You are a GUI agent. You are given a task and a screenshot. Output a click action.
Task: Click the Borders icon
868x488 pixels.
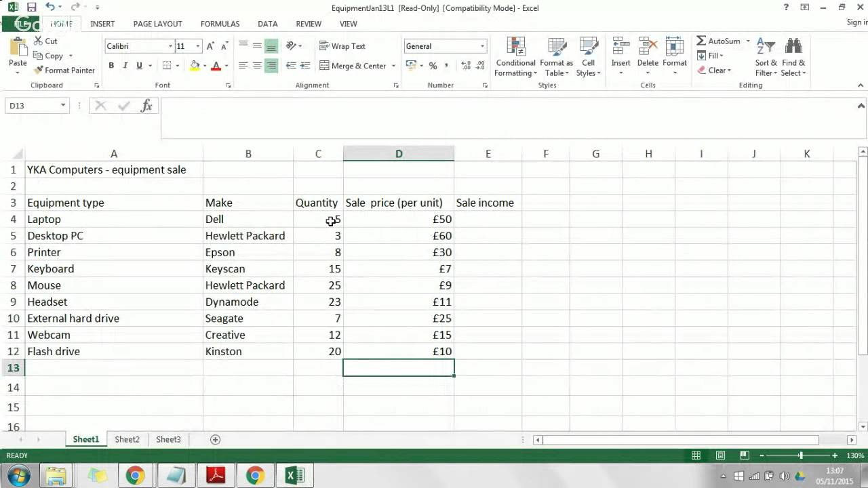(x=167, y=66)
